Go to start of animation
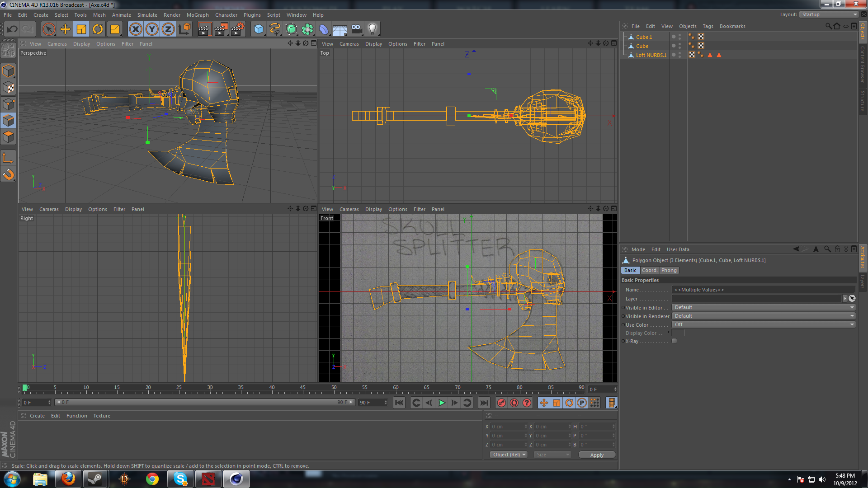This screenshot has width=868, height=488. pyautogui.click(x=399, y=403)
